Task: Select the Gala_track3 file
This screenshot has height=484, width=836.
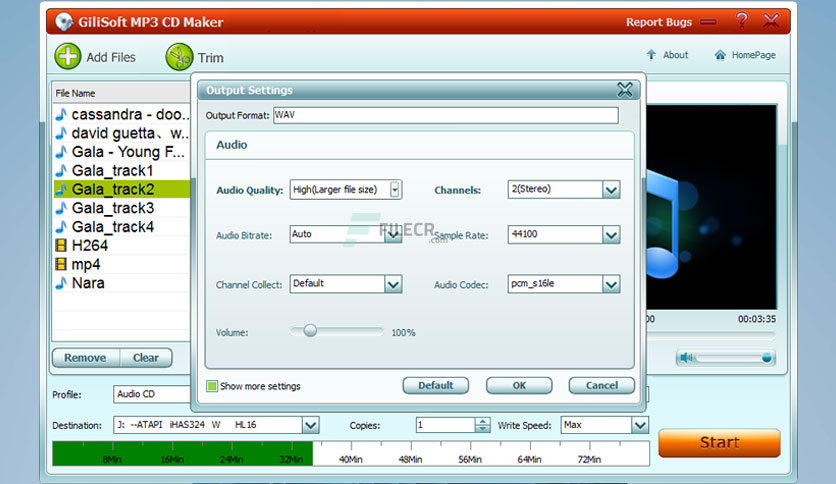Action: [122, 207]
